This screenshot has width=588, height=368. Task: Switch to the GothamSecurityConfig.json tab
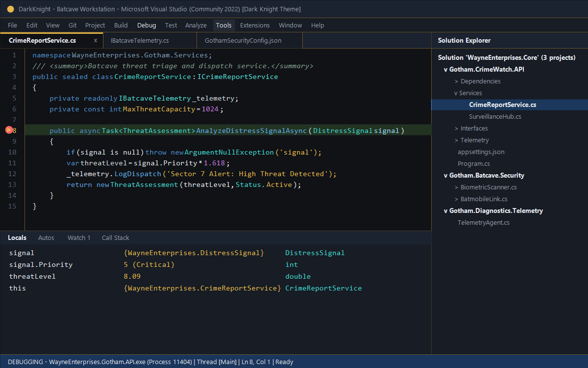coord(250,40)
